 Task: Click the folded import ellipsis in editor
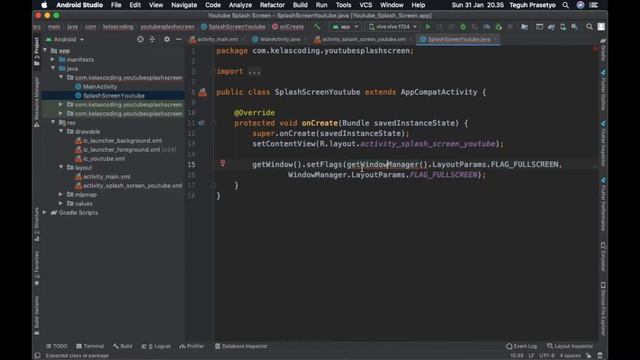click(x=254, y=71)
